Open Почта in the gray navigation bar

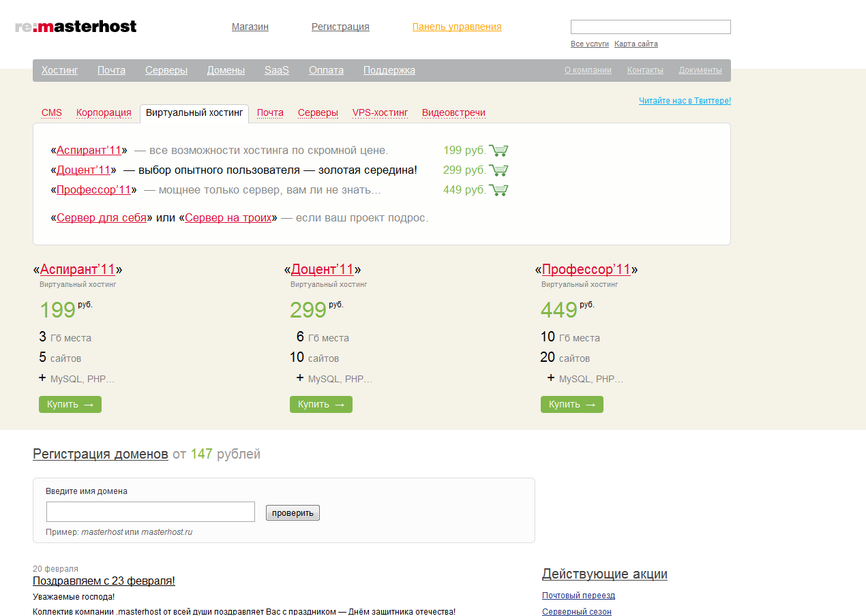pos(111,70)
